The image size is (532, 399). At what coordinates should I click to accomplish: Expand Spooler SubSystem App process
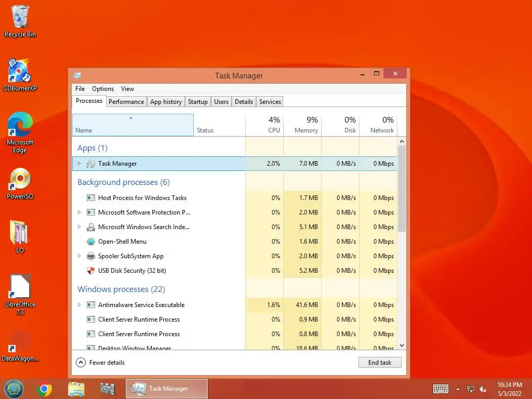(x=79, y=256)
